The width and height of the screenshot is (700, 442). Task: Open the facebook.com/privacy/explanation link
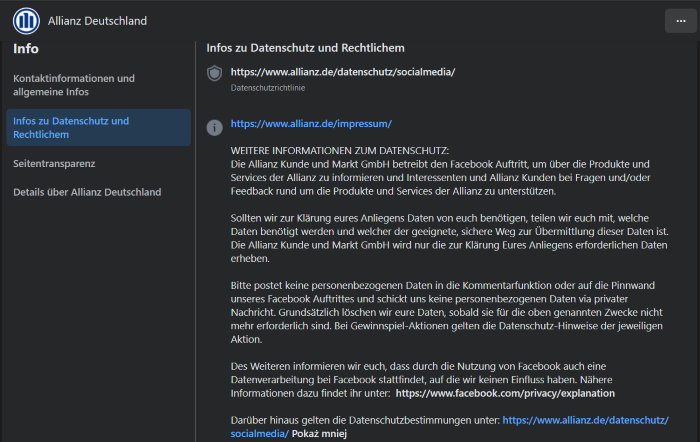(x=505, y=393)
